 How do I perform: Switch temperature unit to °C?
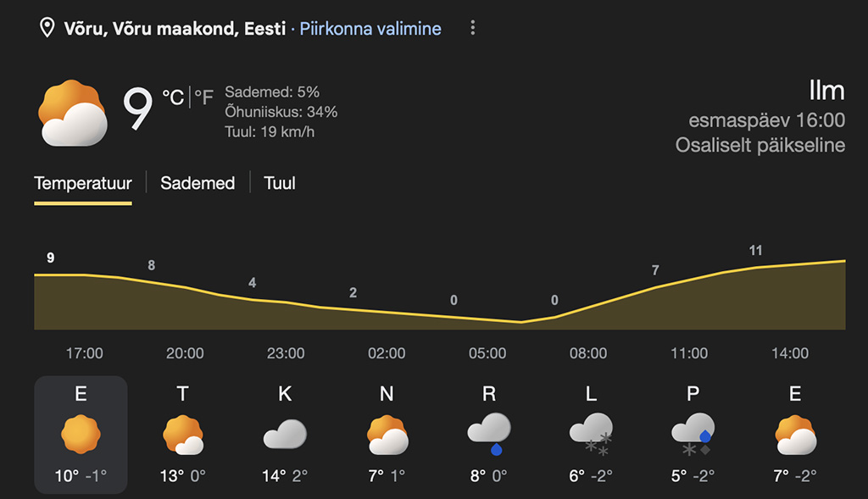(173, 97)
